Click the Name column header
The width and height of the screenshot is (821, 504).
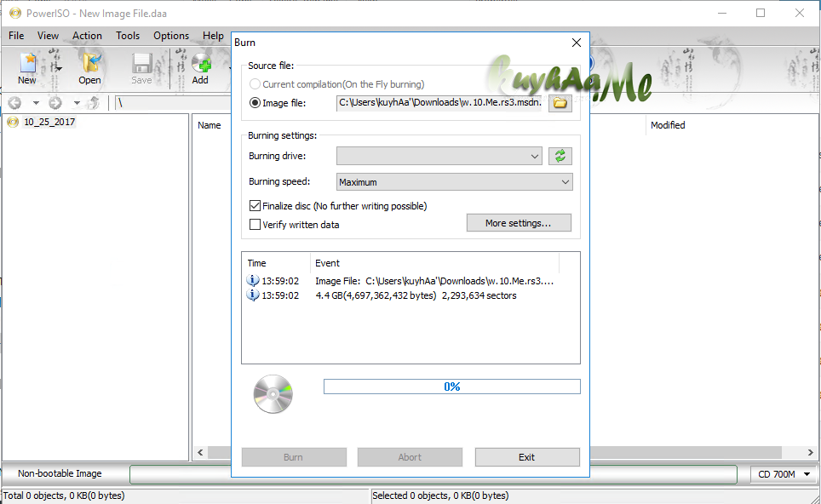pos(210,125)
